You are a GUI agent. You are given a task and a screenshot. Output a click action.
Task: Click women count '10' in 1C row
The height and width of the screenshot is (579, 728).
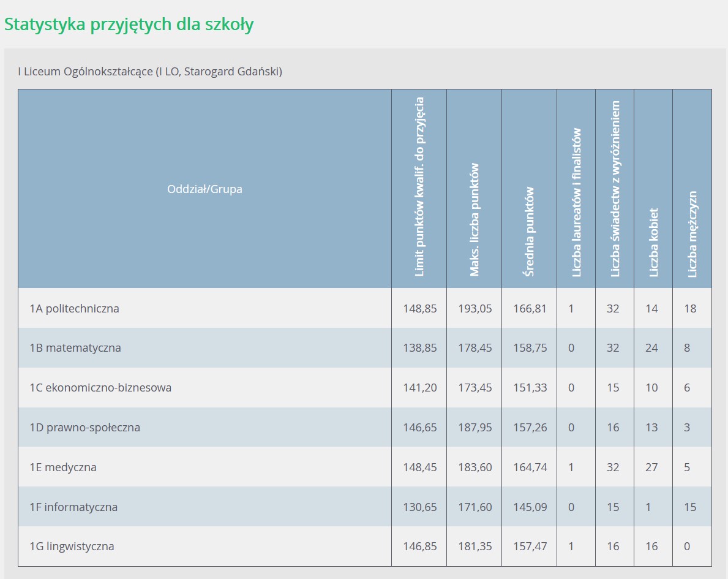click(651, 388)
